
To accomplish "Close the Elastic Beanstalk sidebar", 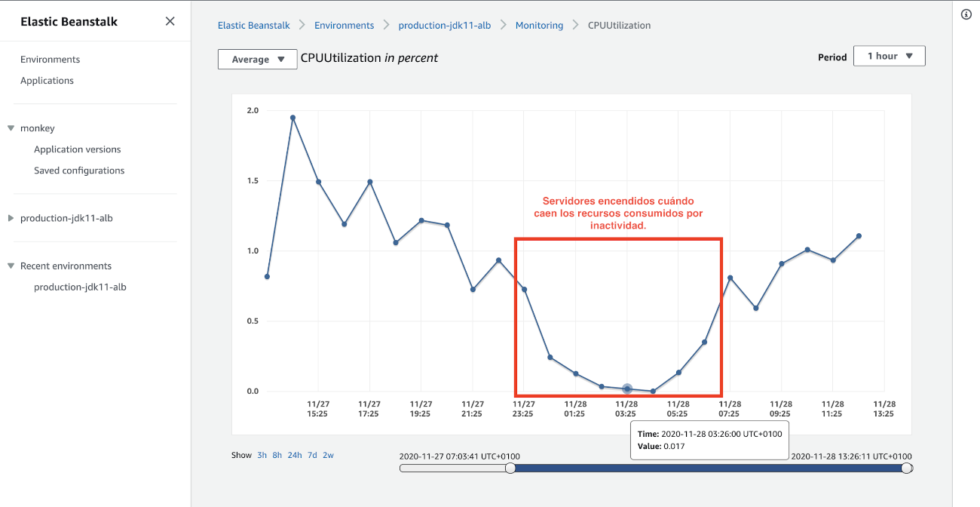I will point(170,22).
